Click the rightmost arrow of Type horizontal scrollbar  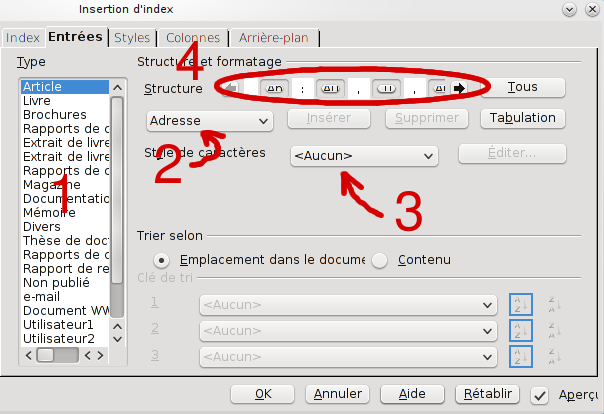(101, 355)
